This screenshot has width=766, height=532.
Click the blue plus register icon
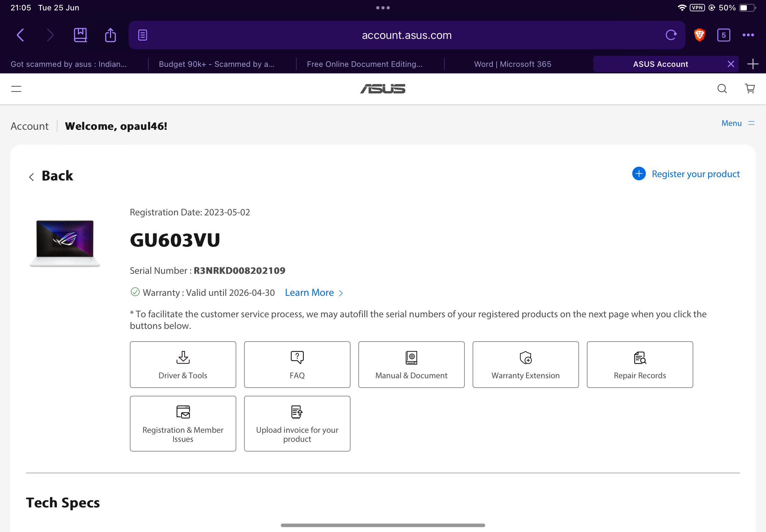click(639, 174)
